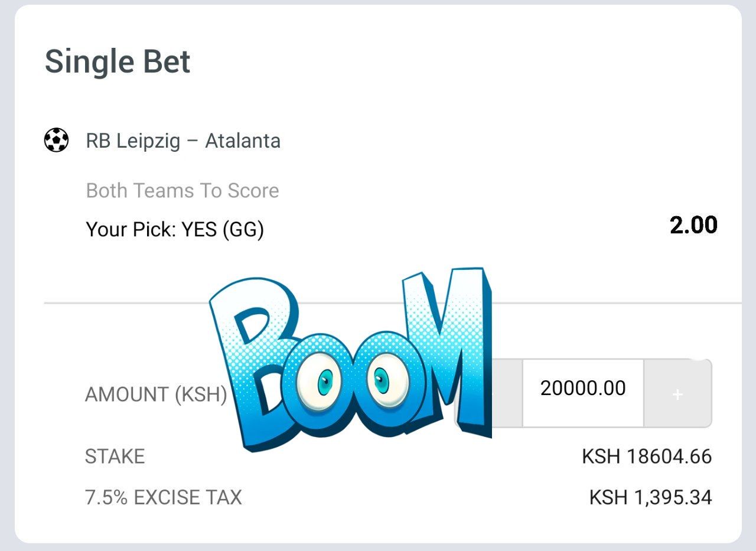Click the soccer ball icon

56,141
